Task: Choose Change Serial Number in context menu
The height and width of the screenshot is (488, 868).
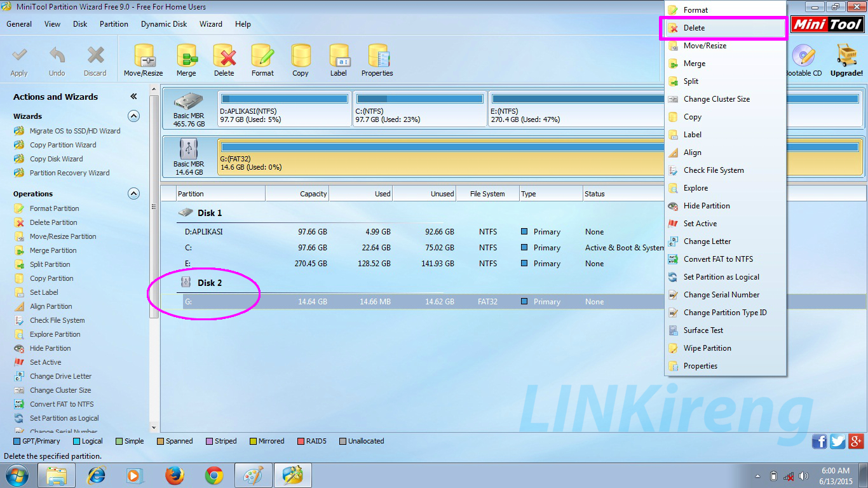Action: [725, 295]
